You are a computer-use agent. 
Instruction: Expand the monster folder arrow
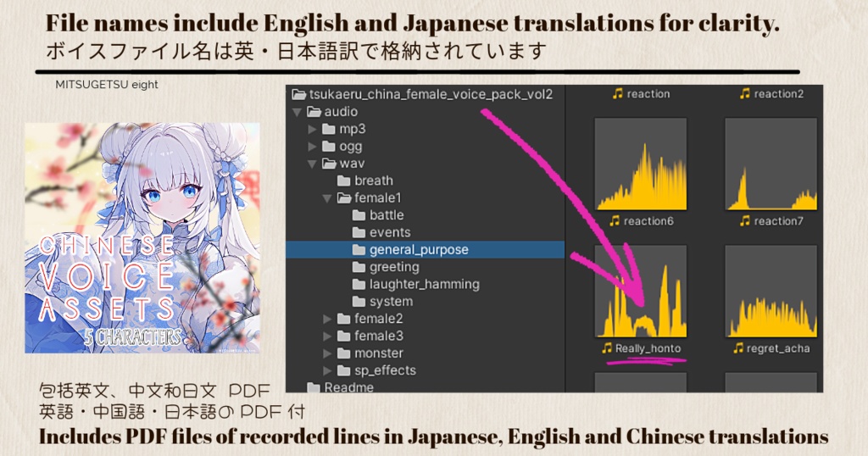point(327,353)
